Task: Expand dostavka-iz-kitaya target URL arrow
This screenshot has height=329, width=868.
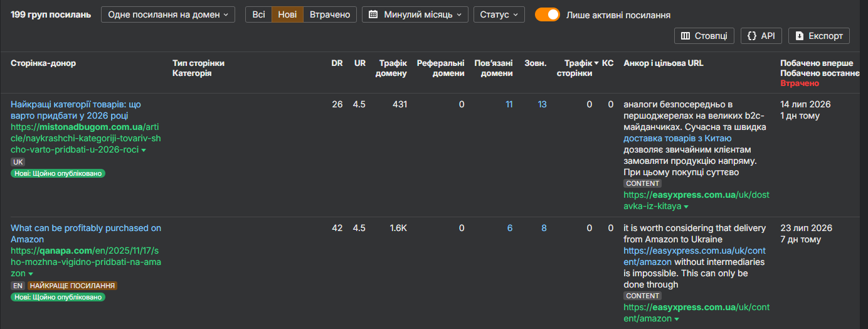Action: (x=686, y=207)
